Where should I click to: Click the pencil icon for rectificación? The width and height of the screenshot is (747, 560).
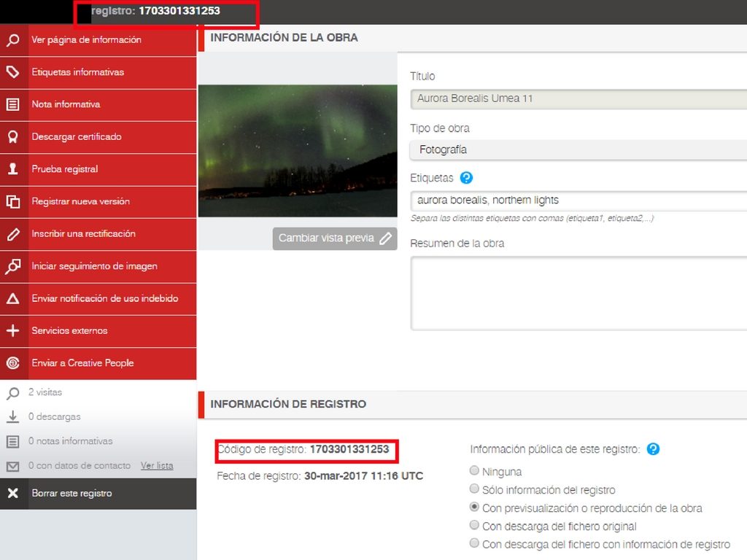(12, 234)
